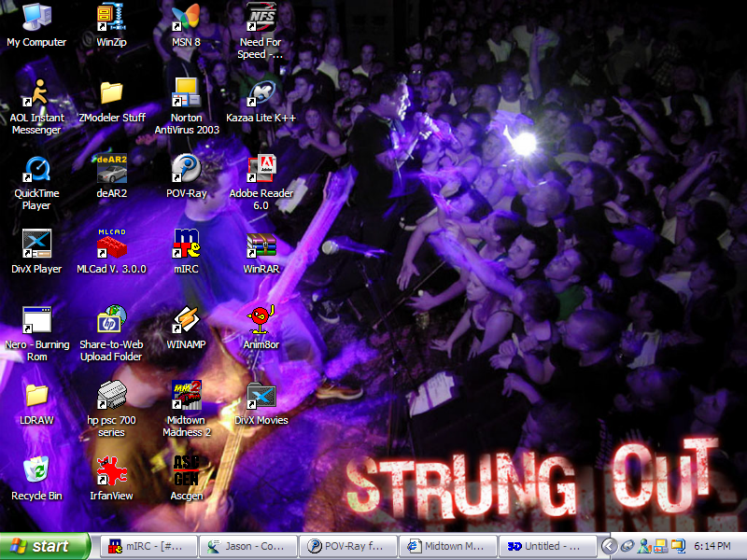
Task: Select the Recycle Bin
Action: tap(36, 471)
